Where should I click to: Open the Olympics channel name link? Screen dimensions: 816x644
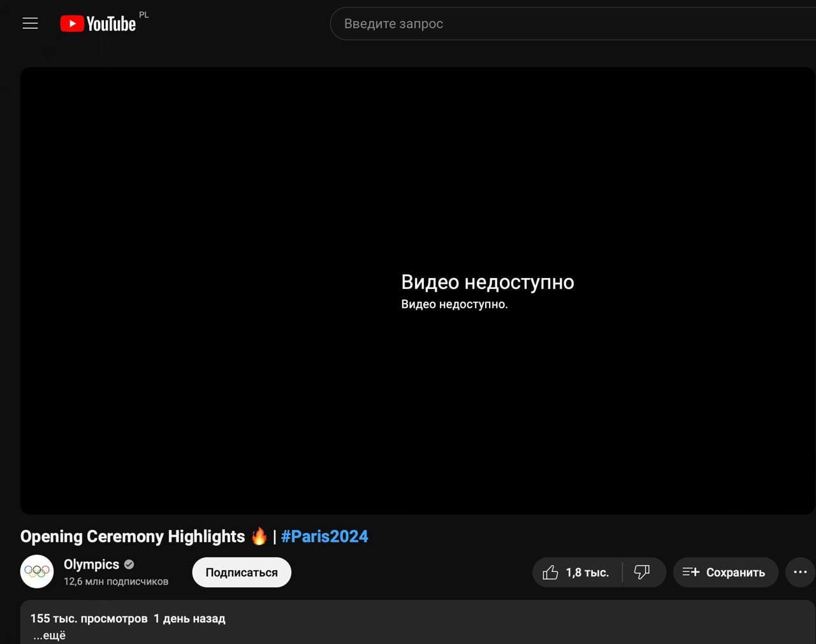pos(91,564)
